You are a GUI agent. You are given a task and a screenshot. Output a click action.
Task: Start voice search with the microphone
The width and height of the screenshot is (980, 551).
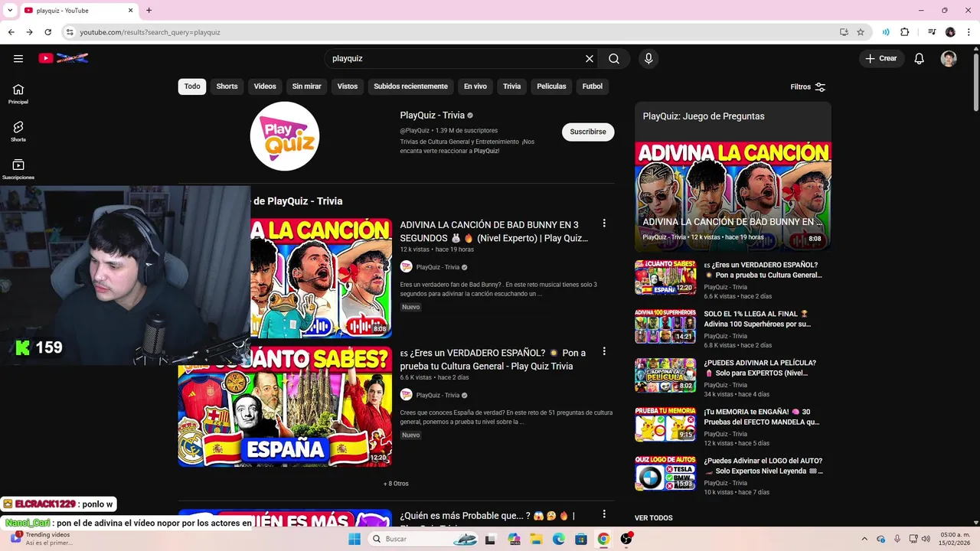click(x=648, y=58)
